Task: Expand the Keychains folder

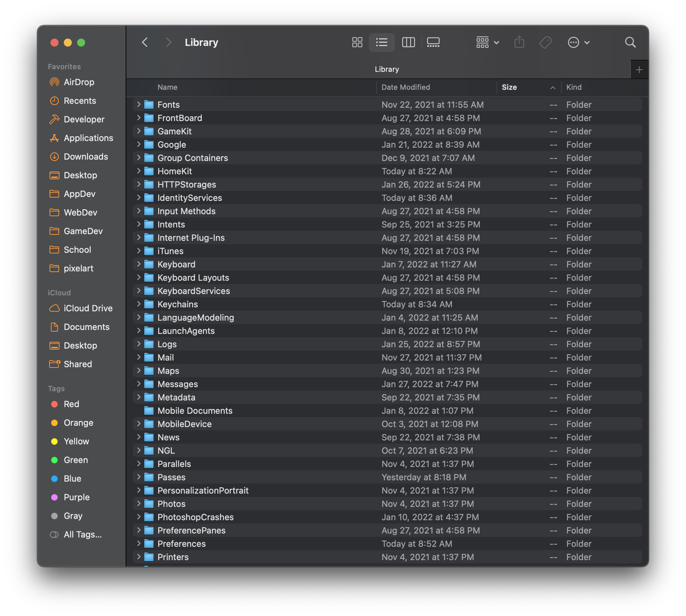Action: (x=138, y=304)
